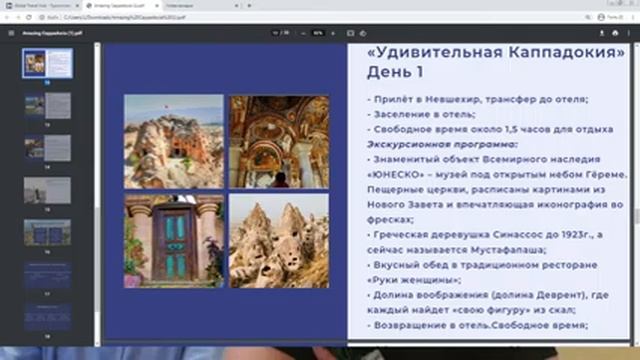Click the PDF title in the viewer toolbar
The height and width of the screenshot is (360, 640).
(x=52, y=33)
